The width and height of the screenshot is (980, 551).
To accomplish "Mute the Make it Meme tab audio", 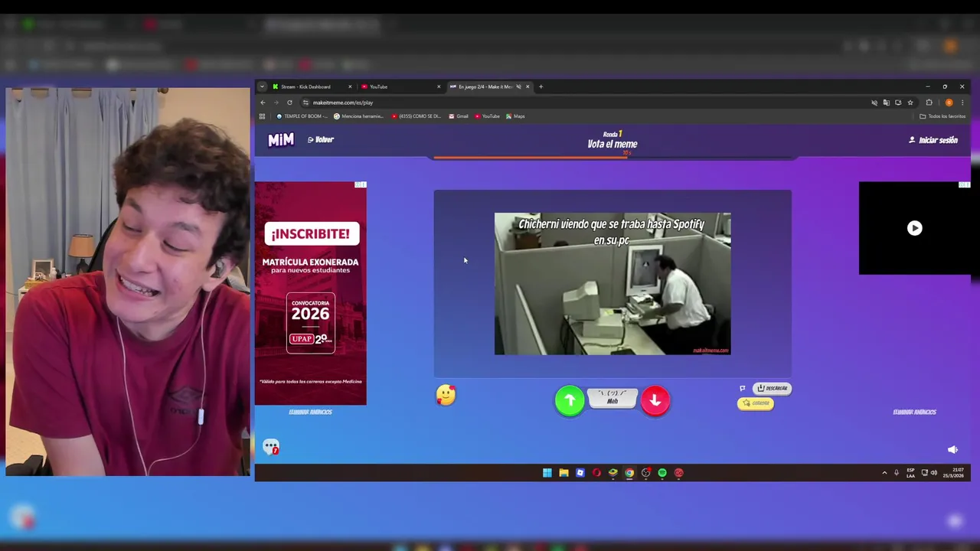I will tap(518, 86).
